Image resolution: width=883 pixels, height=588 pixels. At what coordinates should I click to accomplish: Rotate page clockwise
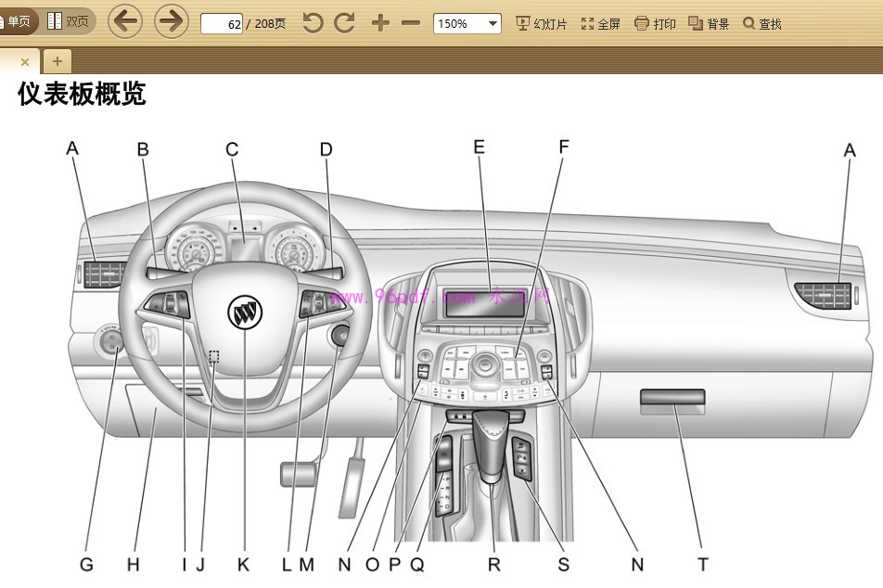345,23
